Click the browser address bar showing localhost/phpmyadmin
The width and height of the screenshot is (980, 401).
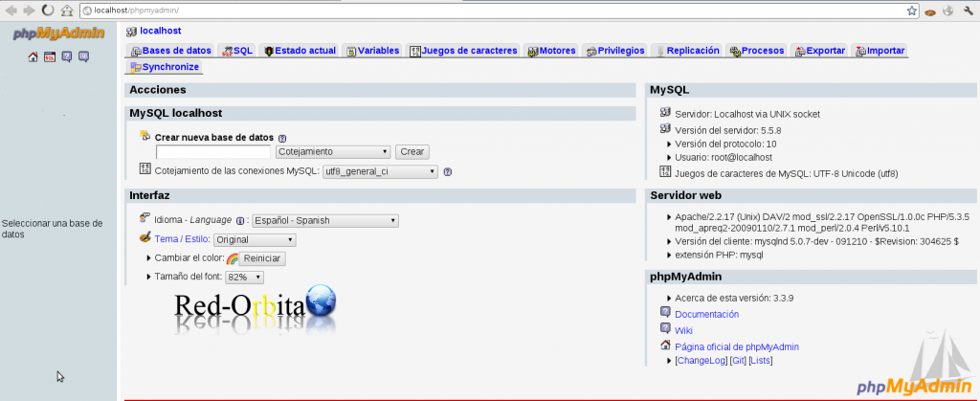[x=500, y=11]
